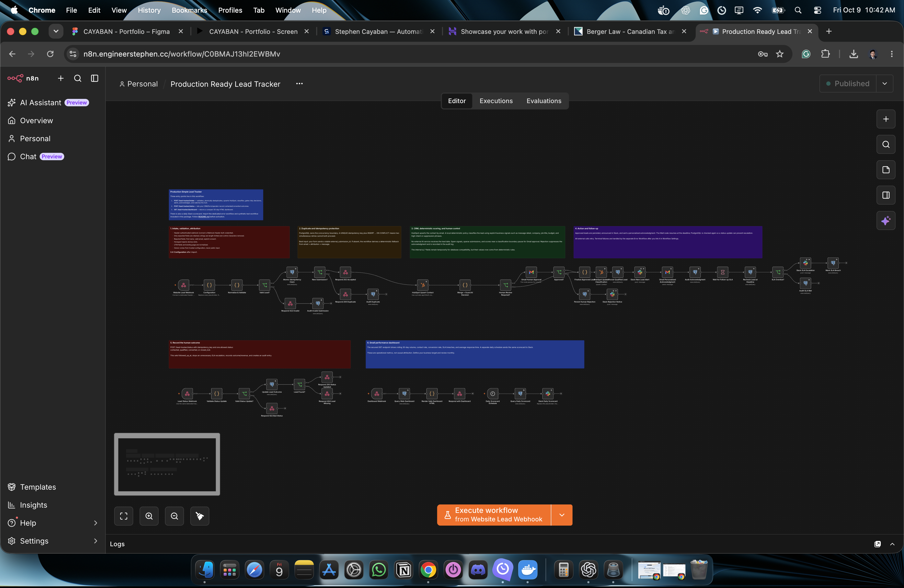
Task: Select the Gmail Human Approval node
Action: (531, 272)
